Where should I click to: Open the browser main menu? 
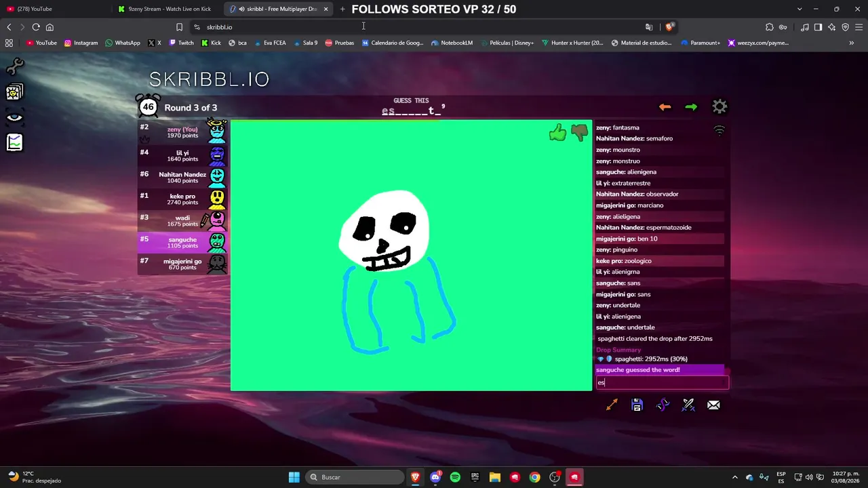[859, 27]
